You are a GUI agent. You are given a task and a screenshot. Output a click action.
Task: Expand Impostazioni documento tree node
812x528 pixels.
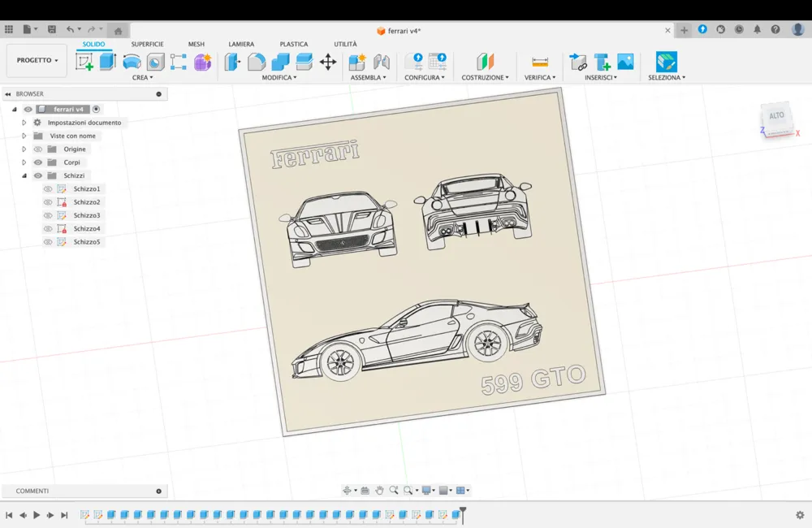24,123
